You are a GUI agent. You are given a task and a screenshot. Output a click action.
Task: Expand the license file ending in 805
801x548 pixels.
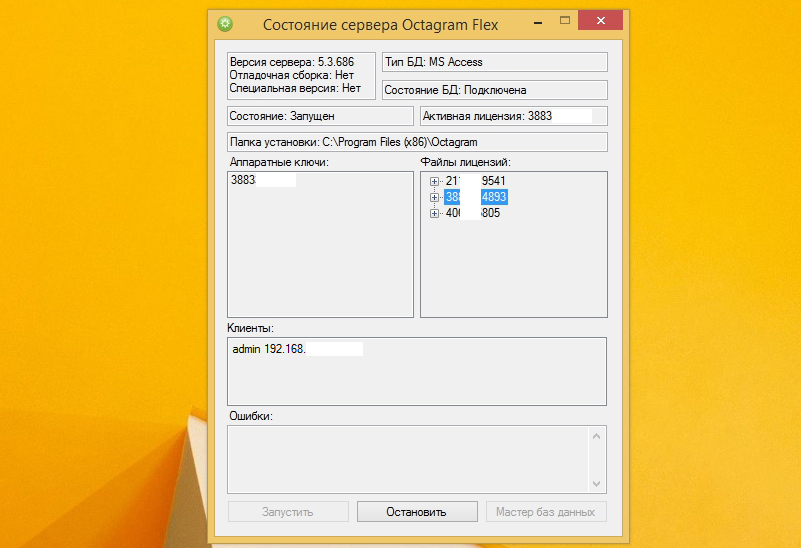point(434,213)
